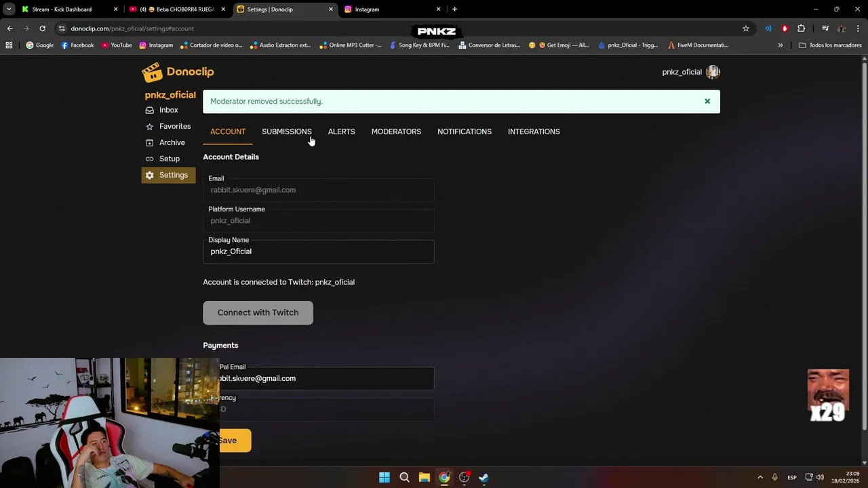Open Steam from the taskbar
The height and width of the screenshot is (488, 868).
[x=484, y=477]
